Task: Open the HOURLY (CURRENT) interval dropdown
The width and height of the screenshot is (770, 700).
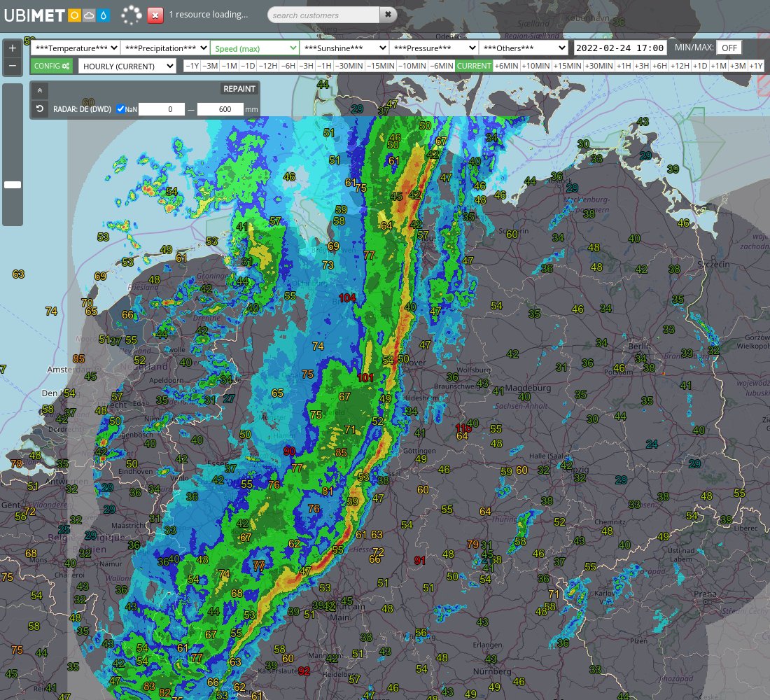Action: pyautogui.click(x=127, y=66)
